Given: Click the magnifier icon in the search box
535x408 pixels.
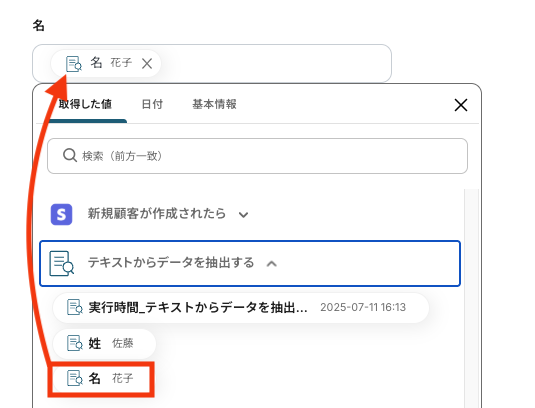Looking at the screenshot, I should coord(70,156).
